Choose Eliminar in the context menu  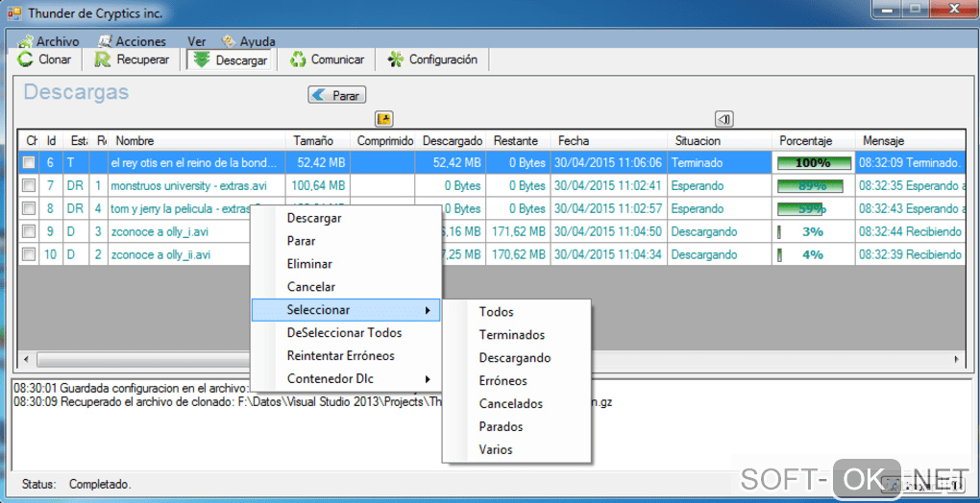pyautogui.click(x=346, y=264)
